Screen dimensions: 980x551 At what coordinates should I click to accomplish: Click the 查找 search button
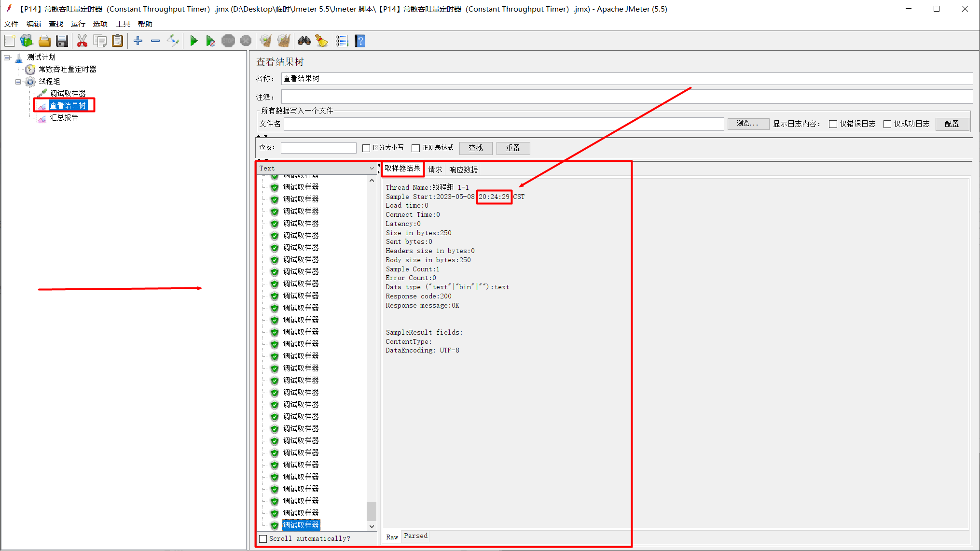point(476,148)
